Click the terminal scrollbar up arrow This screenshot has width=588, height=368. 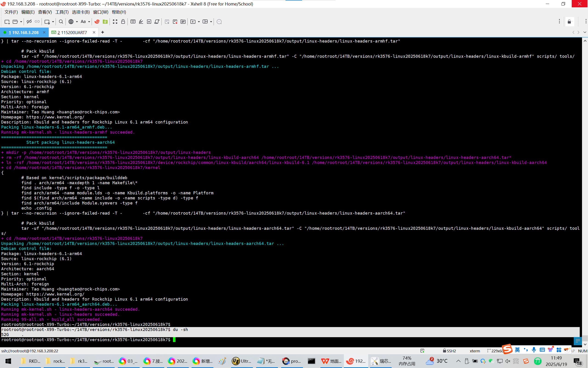click(585, 41)
